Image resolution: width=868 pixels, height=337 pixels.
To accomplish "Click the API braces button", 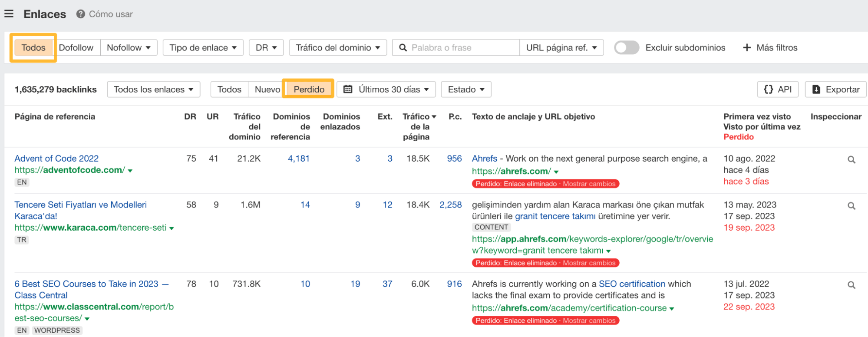I will pyautogui.click(x=778, y=89).
